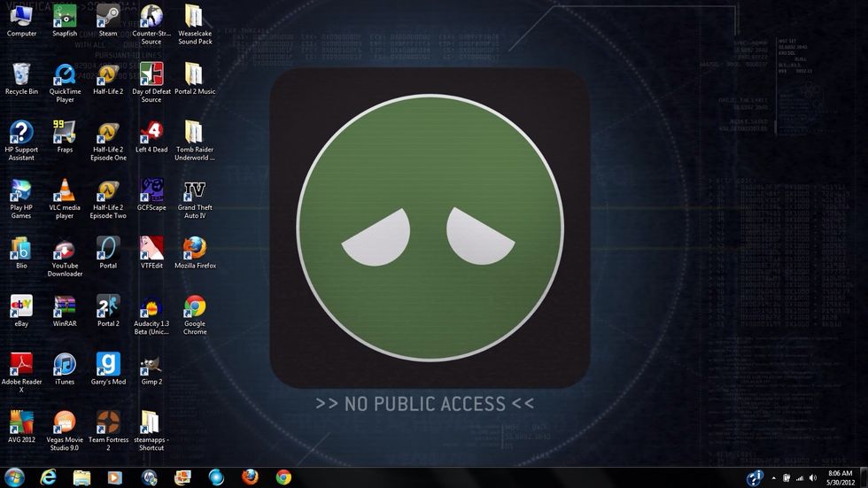
Task: Select the VTFEdit shortcut
Action: tap(151, 252)
